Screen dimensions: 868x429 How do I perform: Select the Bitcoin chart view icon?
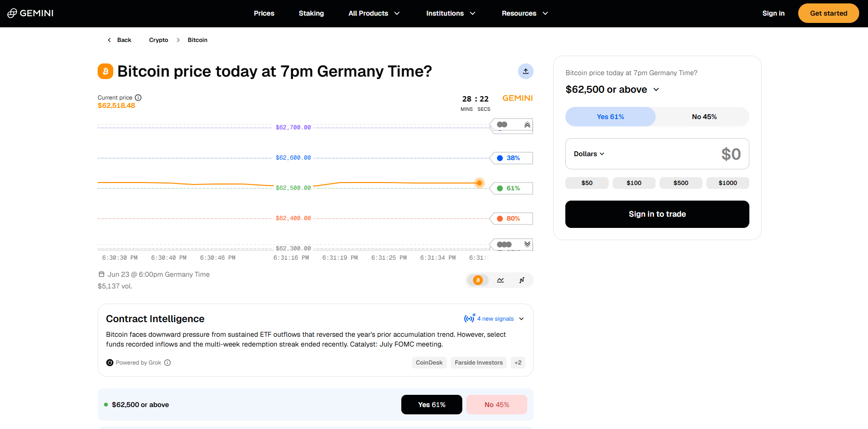click(478, 280)
